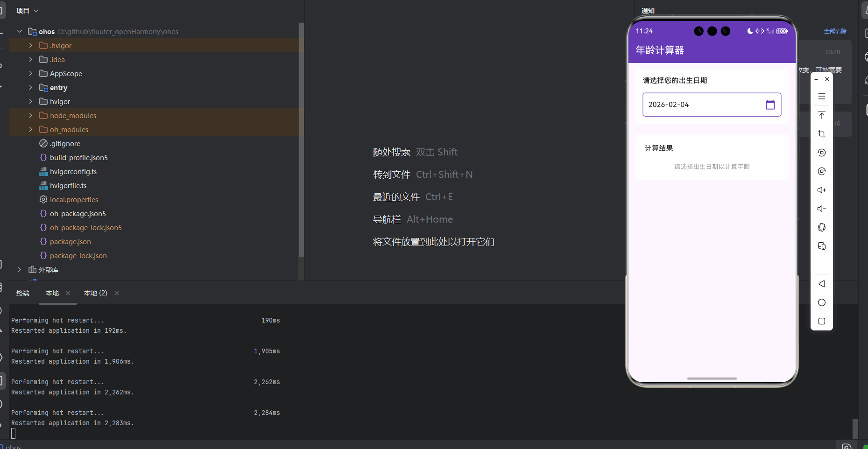Select the .gitignore file

tap(65, 144)
